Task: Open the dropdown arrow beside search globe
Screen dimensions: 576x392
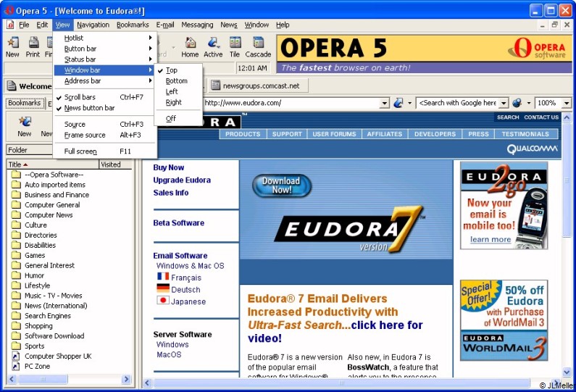Action: pos(528,103)
